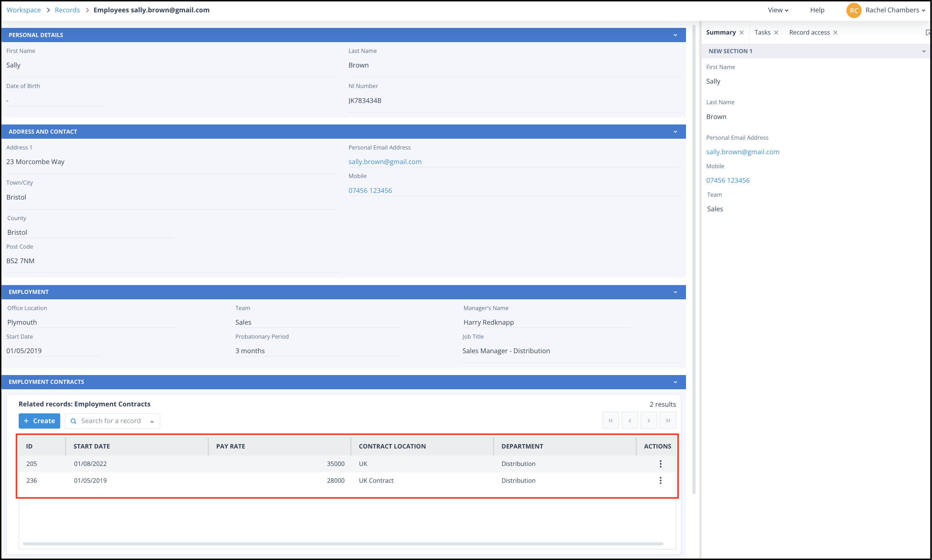The width and height of the screenshot is (932, 560).
Task: Click the expand panel icon at top right
Action: click(928, 32)
